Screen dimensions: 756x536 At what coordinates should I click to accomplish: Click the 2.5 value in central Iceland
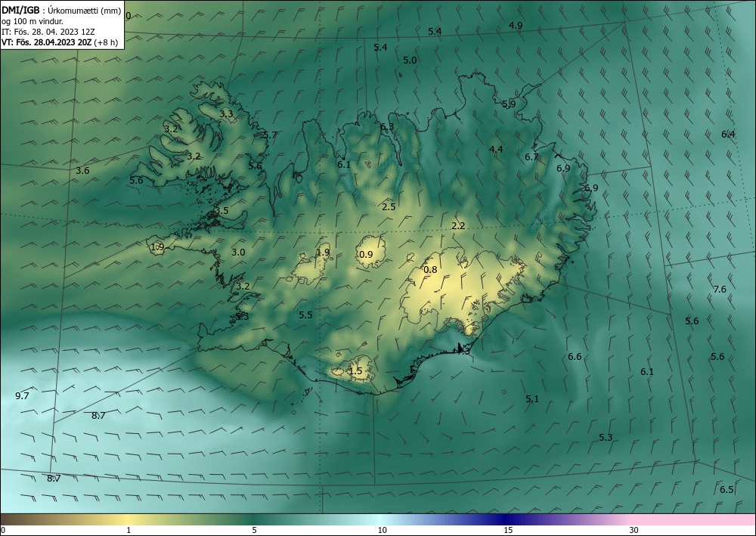click(389, 207)
